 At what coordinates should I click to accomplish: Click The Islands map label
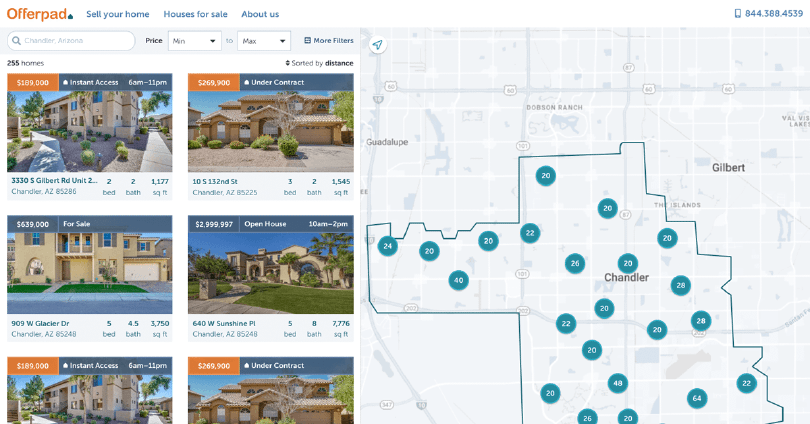[x=677, y=205]
